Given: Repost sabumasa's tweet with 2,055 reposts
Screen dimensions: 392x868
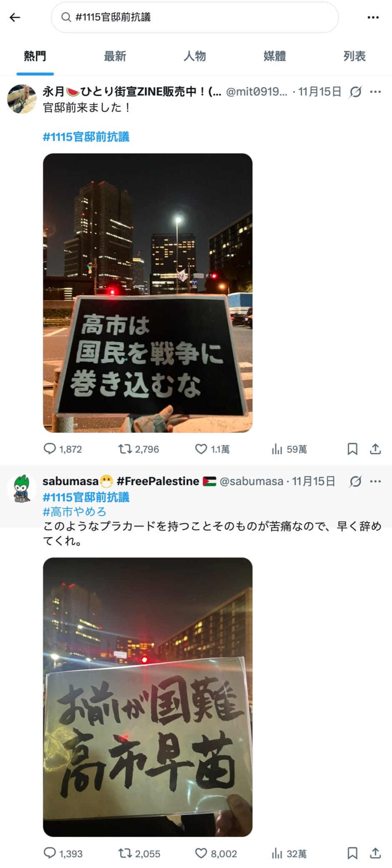Looking at the screenshot, I should pos(139,853).
